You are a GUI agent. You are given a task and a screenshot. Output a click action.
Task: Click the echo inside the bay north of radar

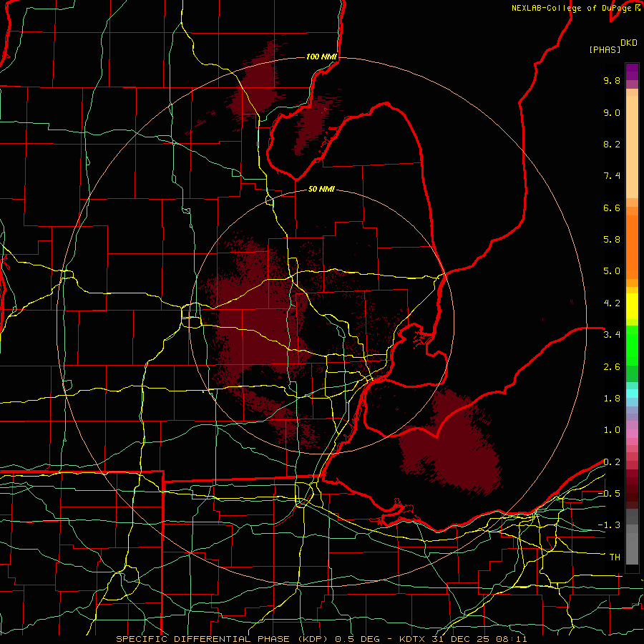tap(314, 125)
